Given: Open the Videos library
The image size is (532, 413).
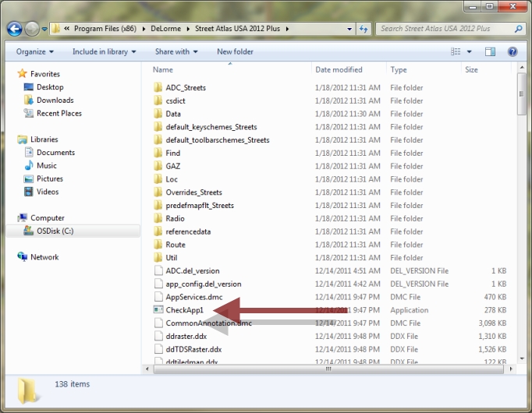Looking at the screenshot, I should pos(48,192).
